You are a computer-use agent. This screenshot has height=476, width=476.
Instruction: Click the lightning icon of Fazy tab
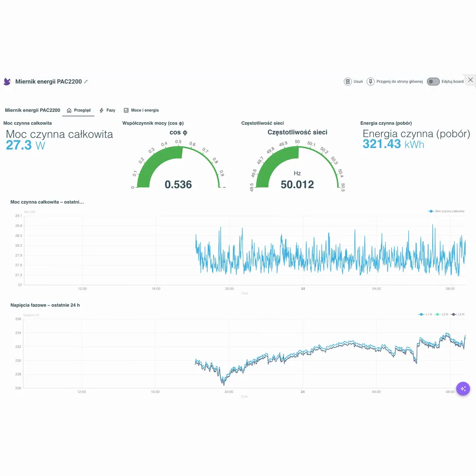click(101, 110)
